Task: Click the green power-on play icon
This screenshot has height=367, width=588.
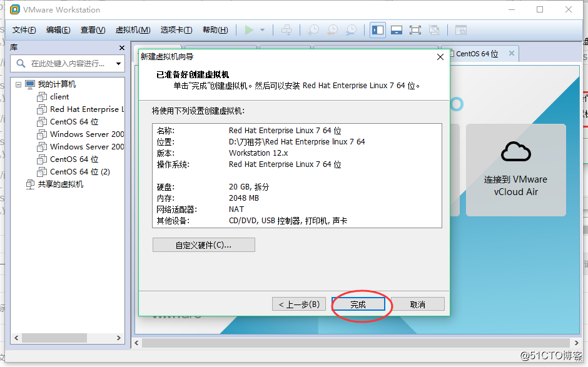Action: (x=249, y=30)
